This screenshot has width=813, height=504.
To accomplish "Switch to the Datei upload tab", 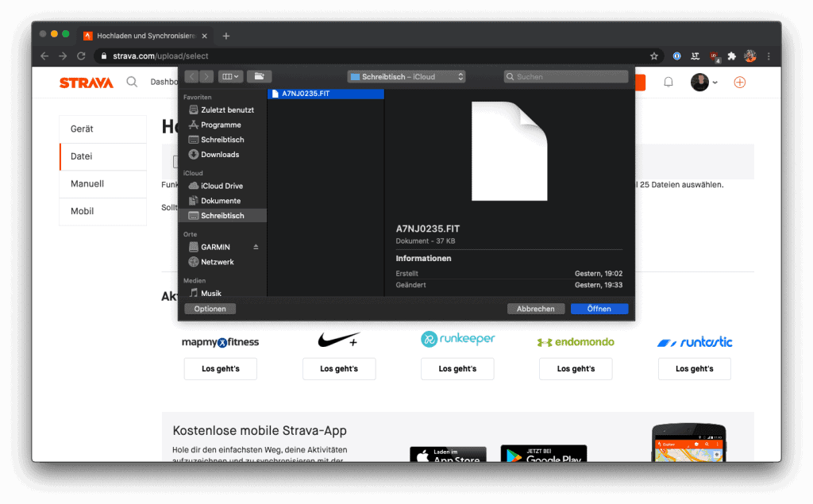I will pos(103,156).
